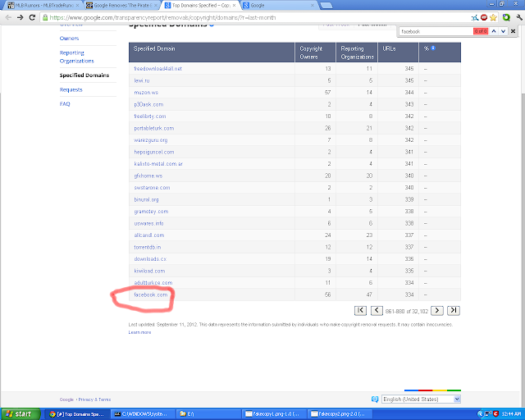Click the red tray icon in system tray
Image resolution: width=525 pixels, height=420 pixels.
pos(495,414)
